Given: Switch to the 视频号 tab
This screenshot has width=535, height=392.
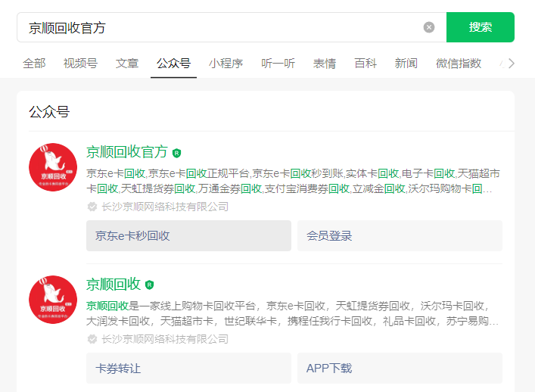Looking at the screenshot, I should tap(80, 64).
